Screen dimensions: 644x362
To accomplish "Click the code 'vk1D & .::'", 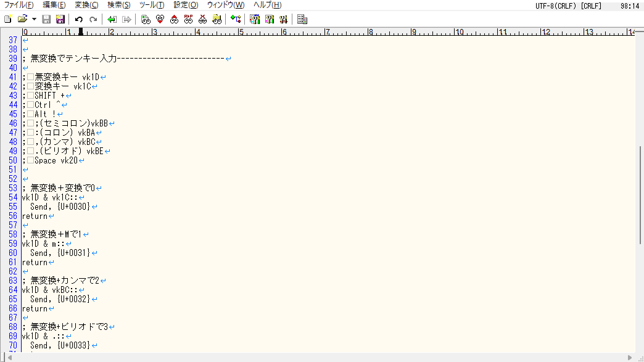I will (x=43, y=336).
